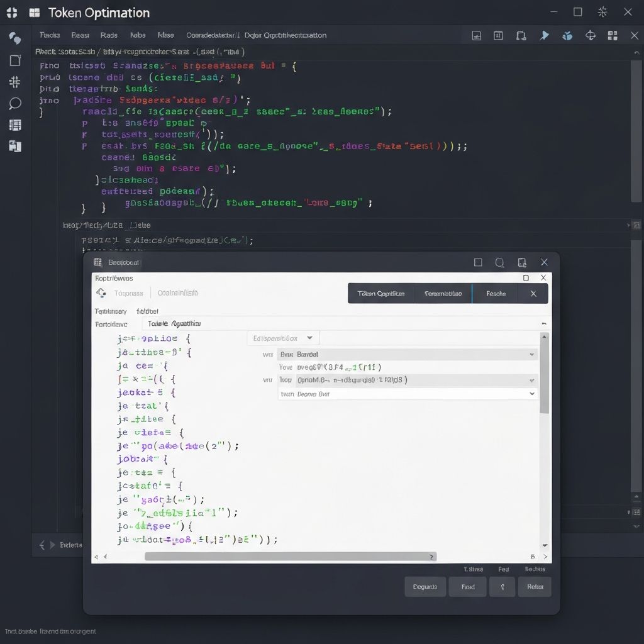Switch to the Token Optimization tab in dialog

[x=381, y=294]
